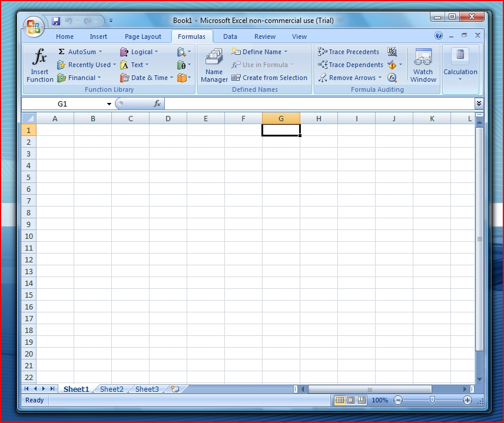Switch to Page Layout view in status bar

pyautogui.click(x=351, y=400)
